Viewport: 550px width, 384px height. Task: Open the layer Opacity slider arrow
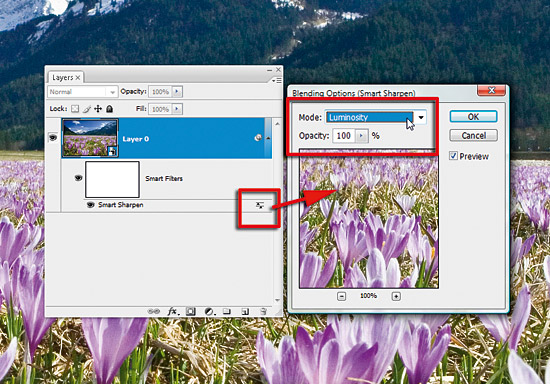pos(177,92)
